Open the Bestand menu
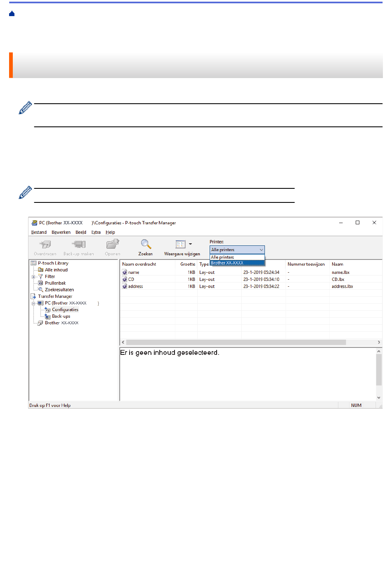The image size is (392, 573). point(39,232)
